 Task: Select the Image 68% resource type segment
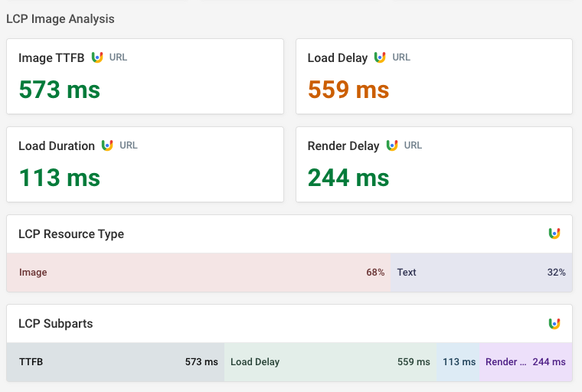pos(198,272)
